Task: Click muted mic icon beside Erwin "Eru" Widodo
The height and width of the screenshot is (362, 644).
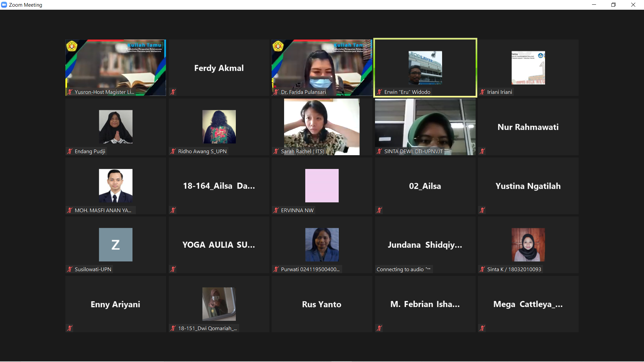Action: click(379, 92)
